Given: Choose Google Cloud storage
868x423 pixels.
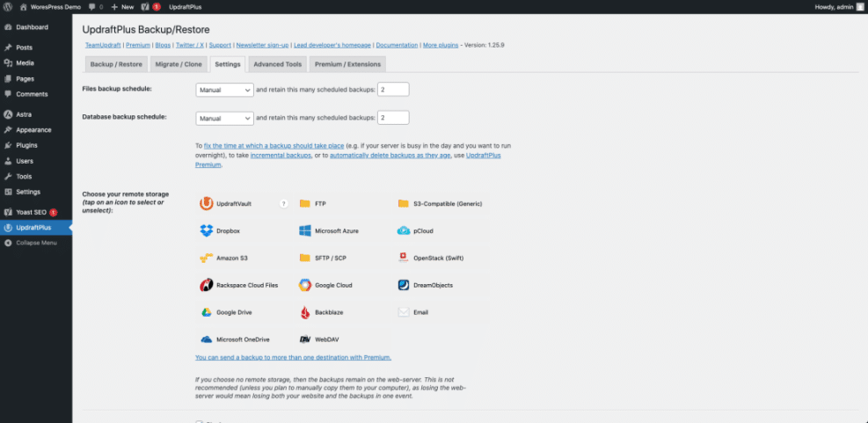Looking at the screenshot, I should pyautogui.click(x=343, y=285).
